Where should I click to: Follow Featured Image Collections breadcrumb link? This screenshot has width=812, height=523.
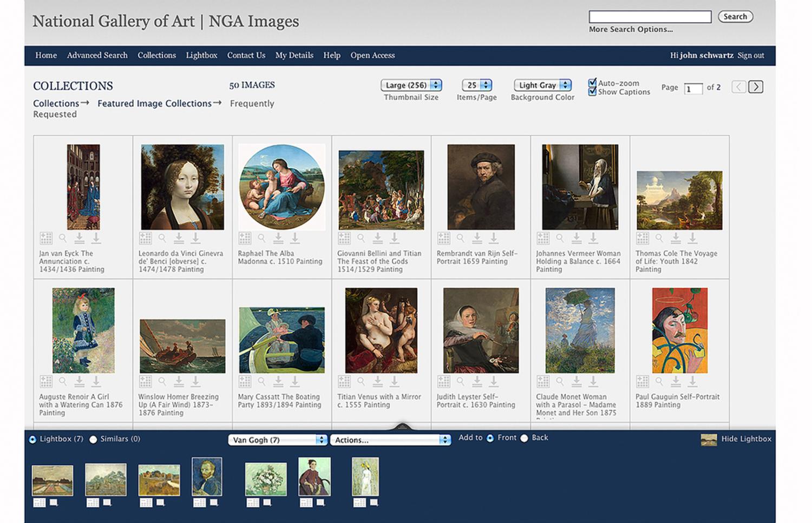pos(154,103)
